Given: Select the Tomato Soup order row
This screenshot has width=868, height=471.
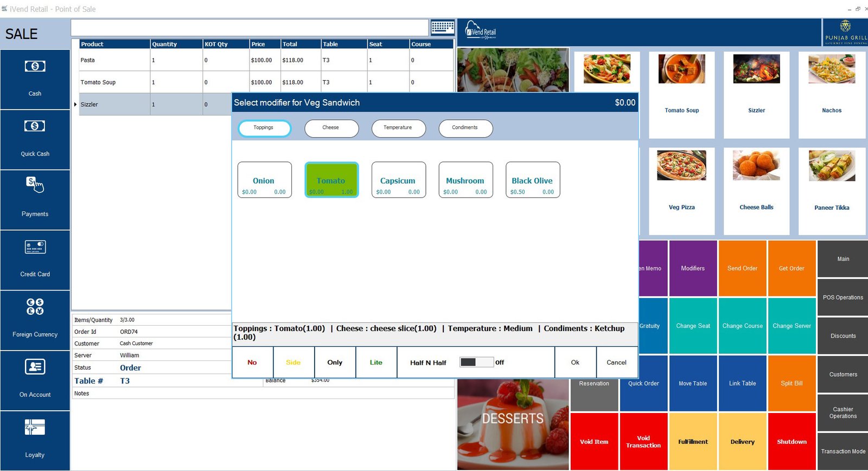Looking at the screenshot, I should pyautogui.click(x=266, y=82).
